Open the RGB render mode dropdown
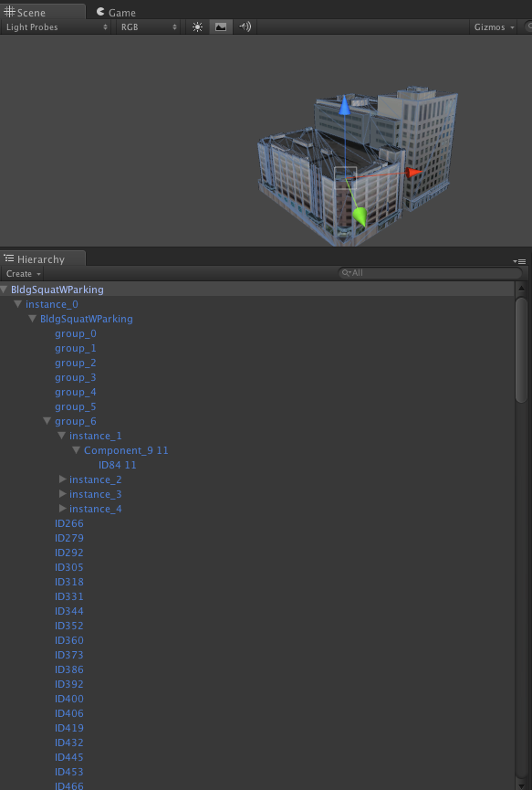Screen dimensions: 532x790 (x=149, y=27)
